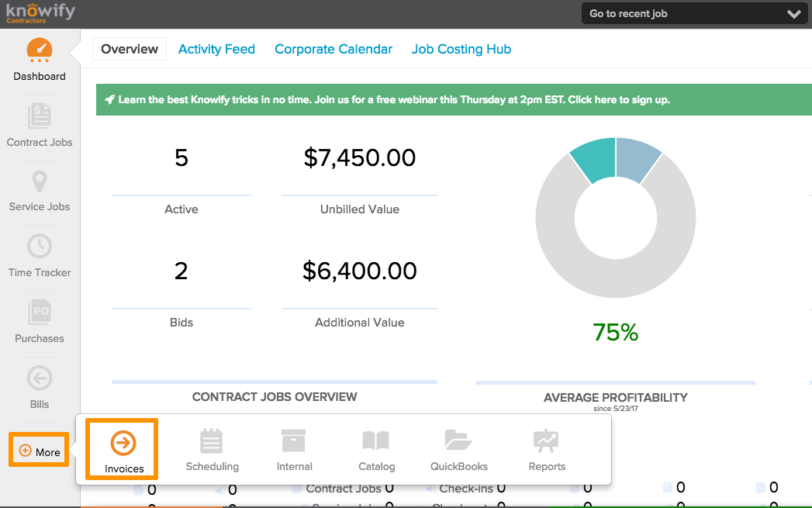Open Scheduling from the More menu
The image size is (812, 508).
[x=213, y=451]
